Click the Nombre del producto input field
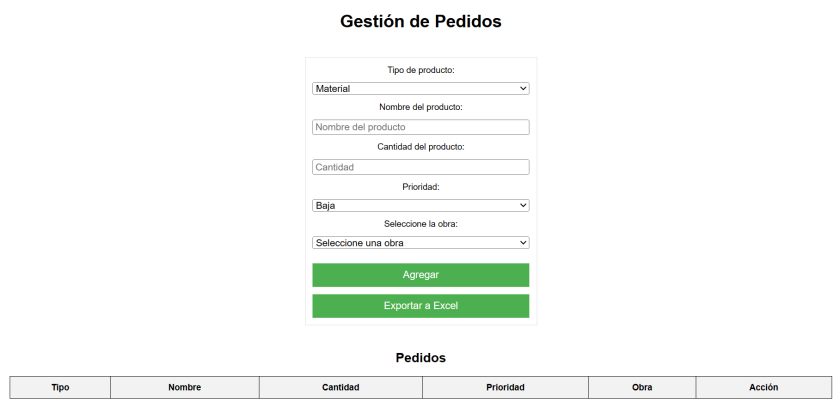 tap(420, 127)
